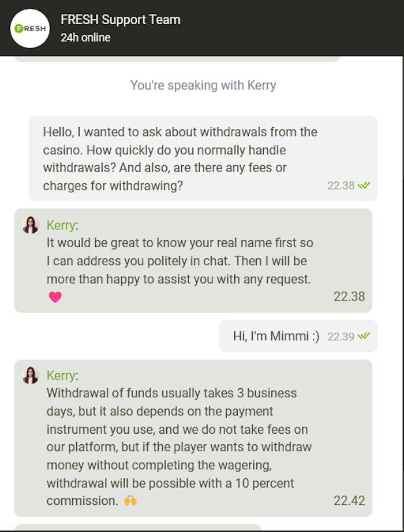This screenshot has width=404, height=532.
Task: Click the 'You're speaking with Kerry' notice
Action: (203, 85)
